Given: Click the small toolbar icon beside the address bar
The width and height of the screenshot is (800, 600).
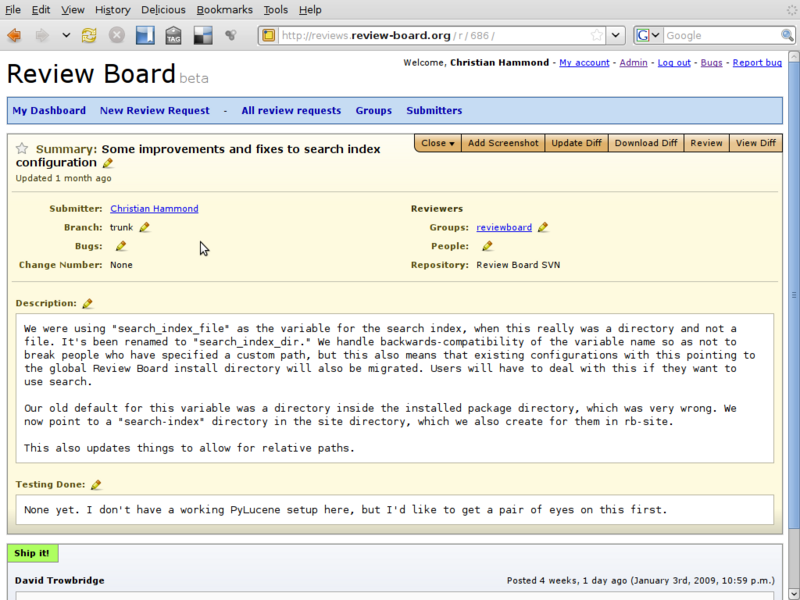Looking at the screenshot, I should pyautogui.click(x=231, y=35).
